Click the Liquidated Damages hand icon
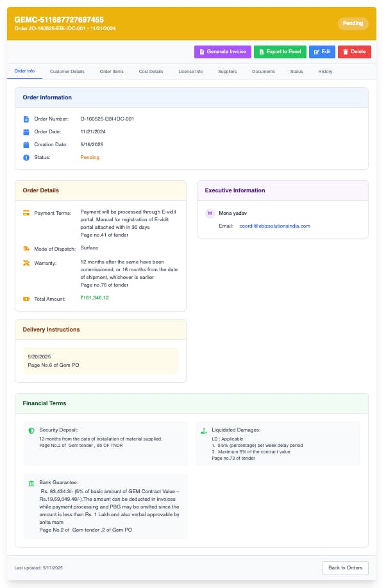The image size is (386, 588). point(204,430)
